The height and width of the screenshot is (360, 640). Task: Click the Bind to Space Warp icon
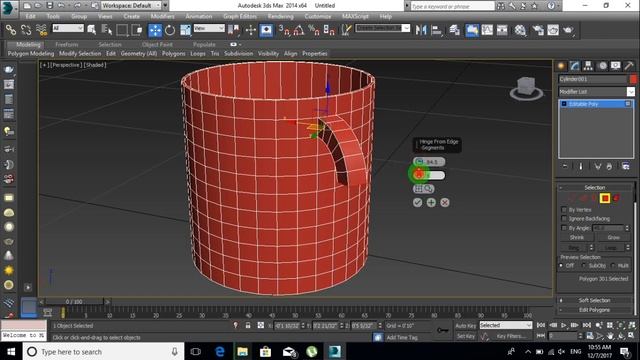pyautogui.click(x=42, y=30)
